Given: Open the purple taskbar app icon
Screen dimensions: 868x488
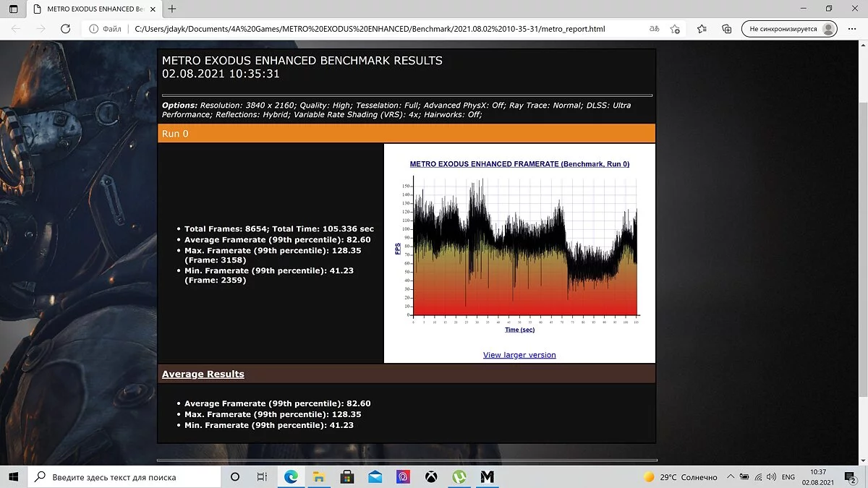Looking at the screenshot, I should [x=403, y=477].
